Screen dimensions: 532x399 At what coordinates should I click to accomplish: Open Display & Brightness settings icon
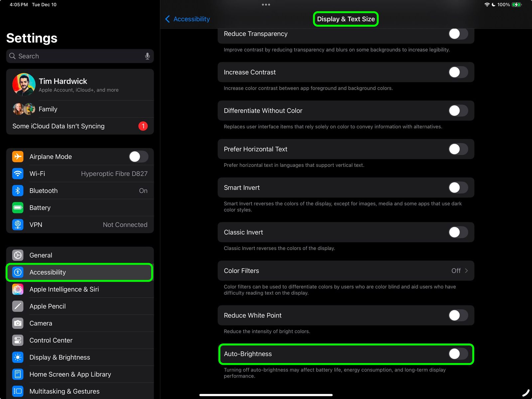(18, 357)
